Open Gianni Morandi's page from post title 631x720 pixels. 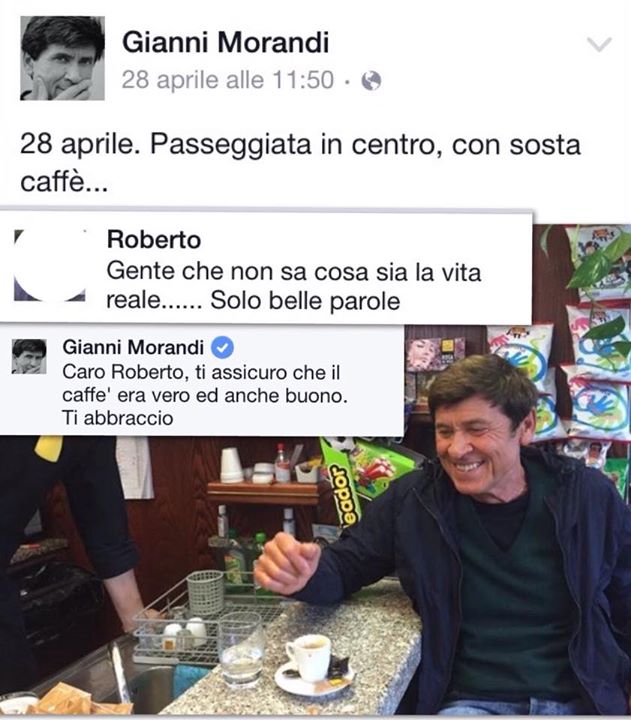[x=225, y=42]
